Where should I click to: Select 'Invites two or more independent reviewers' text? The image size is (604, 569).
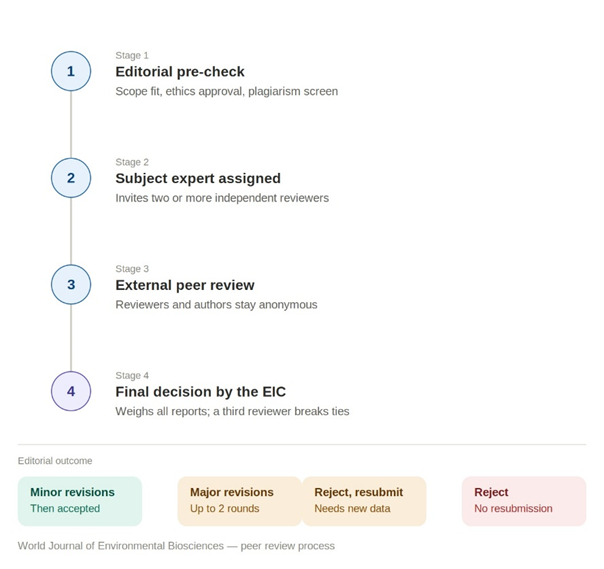222,198
